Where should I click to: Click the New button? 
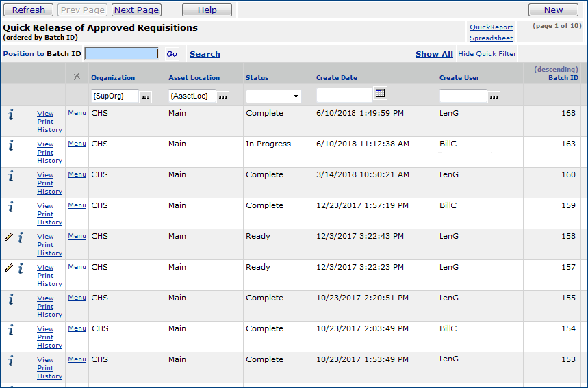553,10
